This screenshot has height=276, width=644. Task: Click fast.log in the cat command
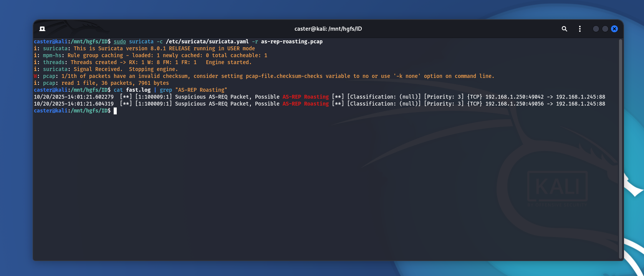click(138, 90)
